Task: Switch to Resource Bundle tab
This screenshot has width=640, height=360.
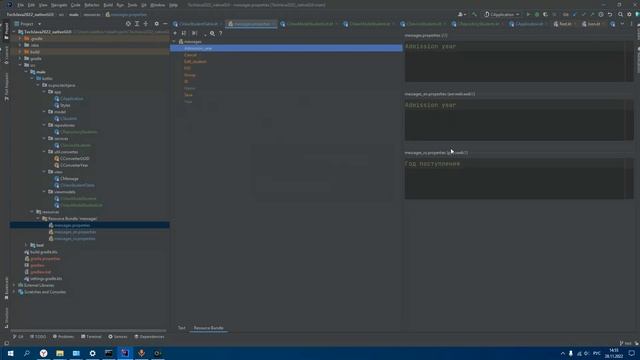Action: click(x=209, y=328)
